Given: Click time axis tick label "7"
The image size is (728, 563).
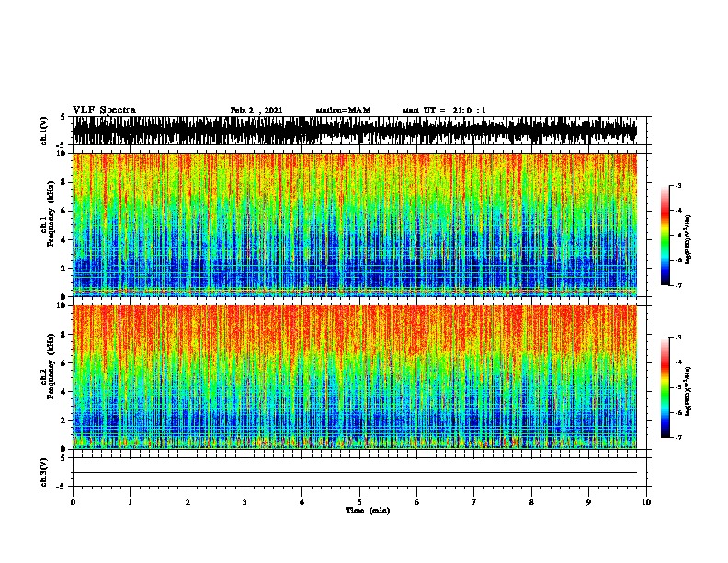Looking at the screenshot, I should click(474, 502).
